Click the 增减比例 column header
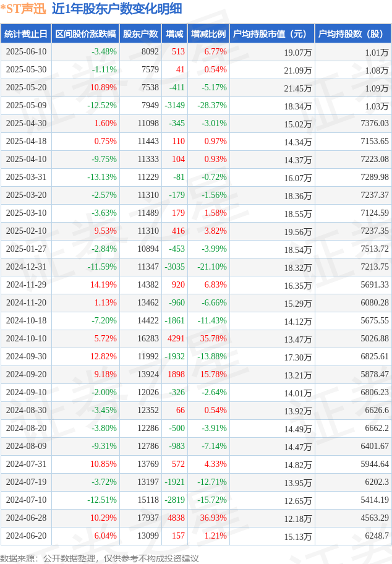392x564 pixels. [208, 34]
